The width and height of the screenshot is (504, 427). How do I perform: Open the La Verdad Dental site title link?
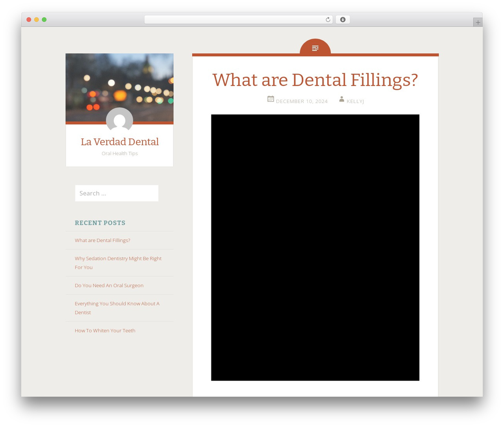120,142
